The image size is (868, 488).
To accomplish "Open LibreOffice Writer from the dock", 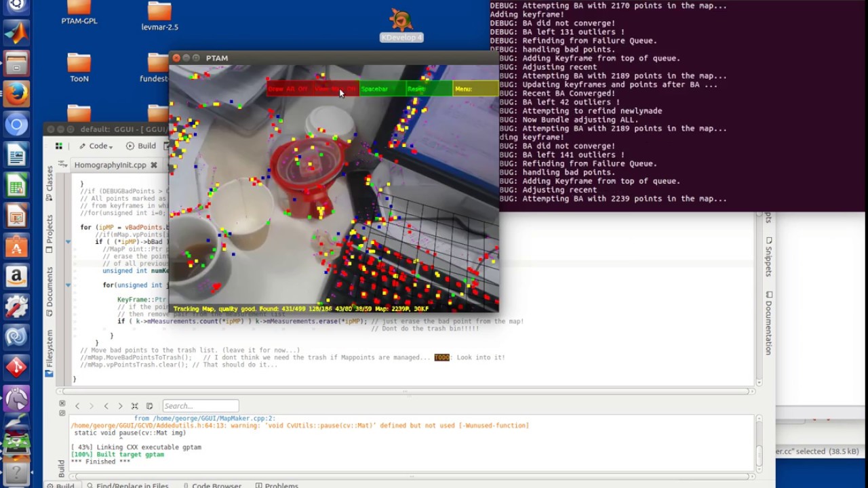I will pyautogui.click(x=16, y=155).
